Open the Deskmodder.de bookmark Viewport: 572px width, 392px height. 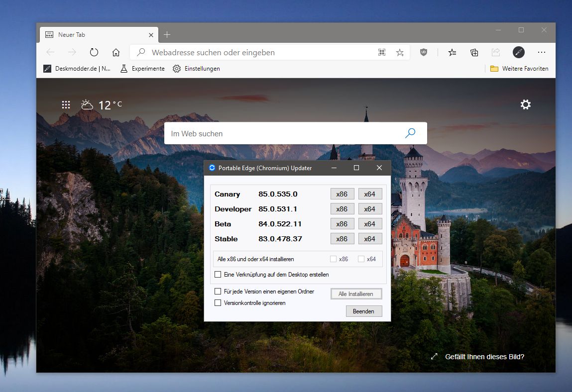pyautogui.click(x=77, y=69)
